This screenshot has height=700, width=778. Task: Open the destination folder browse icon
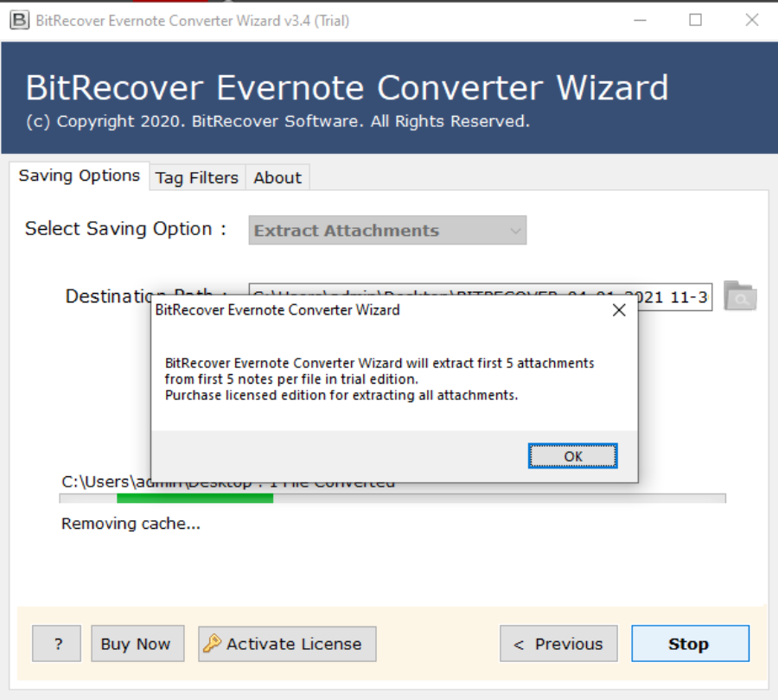point(739,296)
